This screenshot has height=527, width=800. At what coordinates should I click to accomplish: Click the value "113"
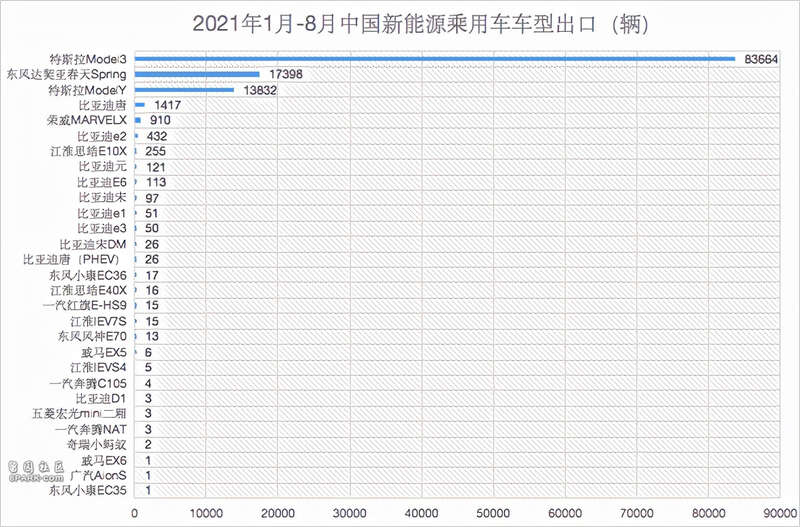tap(155, 182)
